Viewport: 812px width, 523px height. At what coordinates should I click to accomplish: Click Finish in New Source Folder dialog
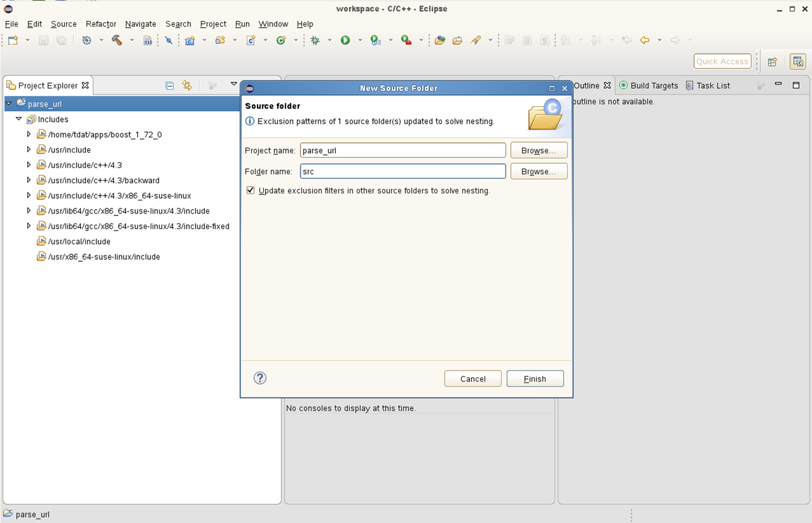coord(535,378)
